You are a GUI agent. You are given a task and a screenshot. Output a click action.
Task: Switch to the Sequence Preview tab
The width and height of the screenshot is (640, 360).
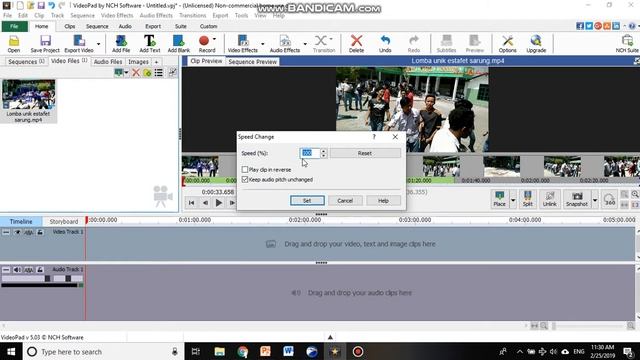click(x=252, y=62)
